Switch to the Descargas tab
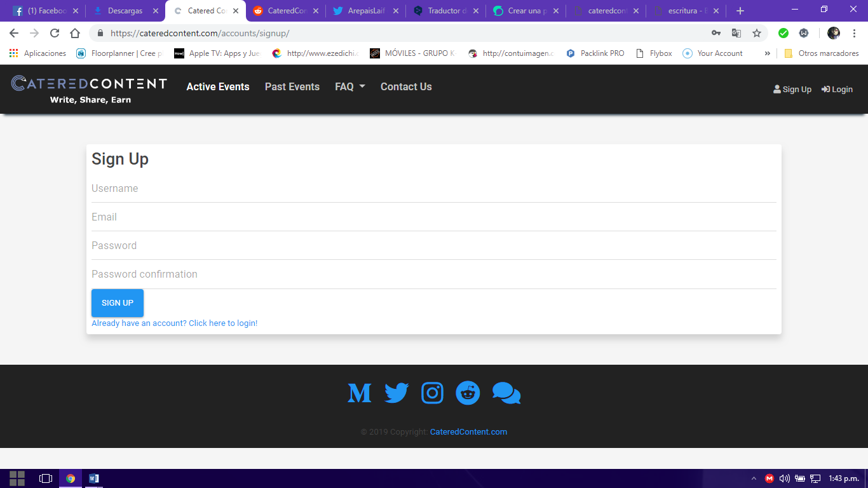Viewport: 868px width, 488px height. coord(125,11)
